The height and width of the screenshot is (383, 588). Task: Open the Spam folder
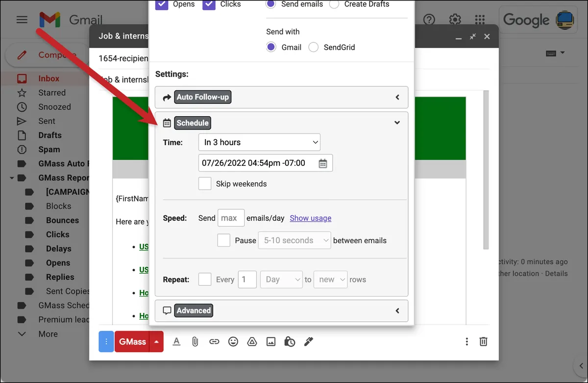(x=49, y=150)
